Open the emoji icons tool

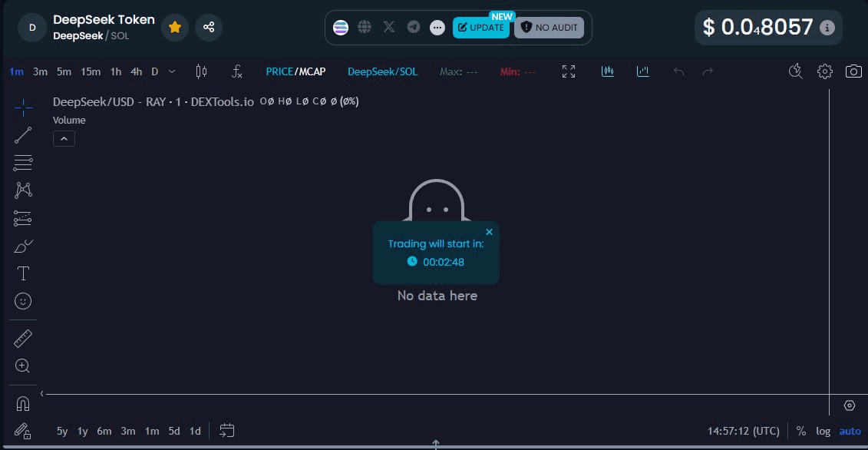point(23,301)
